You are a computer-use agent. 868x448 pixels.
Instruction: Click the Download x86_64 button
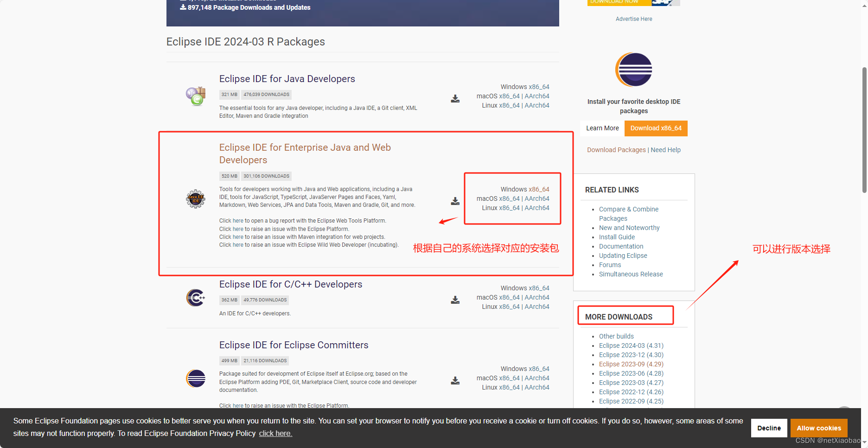[x=656, y=128]
